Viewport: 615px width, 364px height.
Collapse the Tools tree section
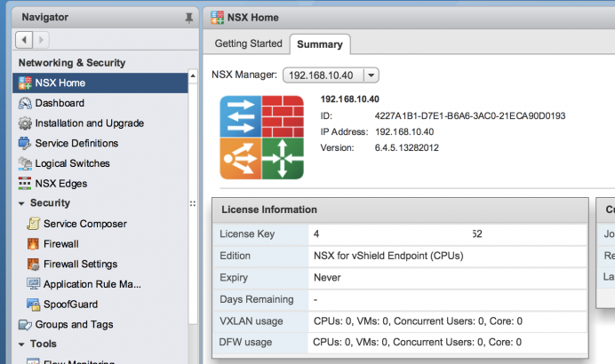pyautogui.click(x=21, y=344)
